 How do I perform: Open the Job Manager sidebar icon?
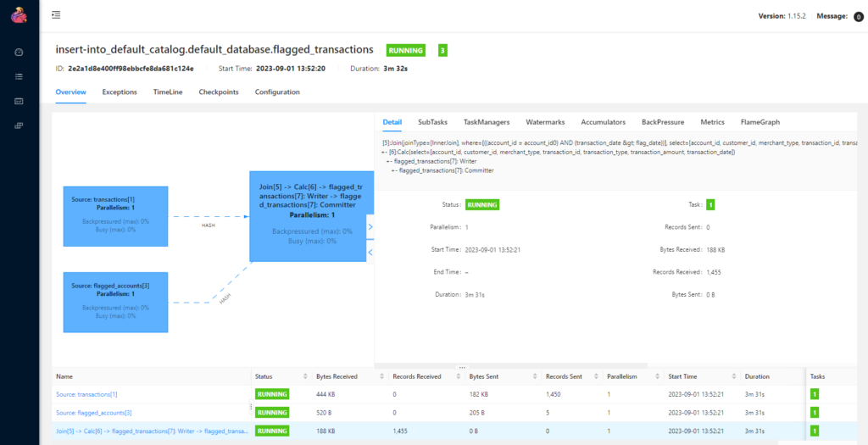(x=19, y=125)
